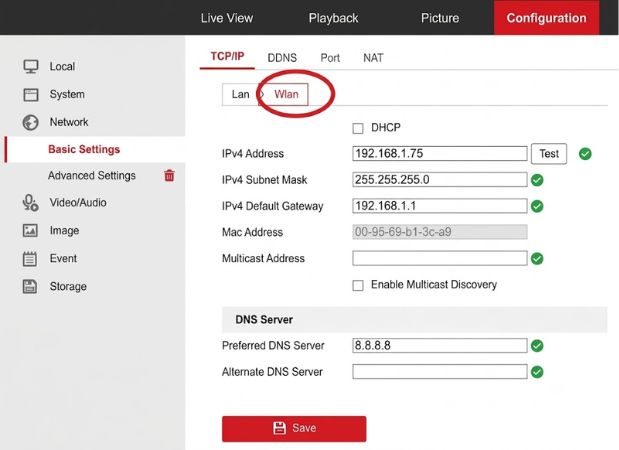The width and height of the screenshot is (619, 450).
Task: Click the Alternate DNS Server field
Action: [440, 371]
